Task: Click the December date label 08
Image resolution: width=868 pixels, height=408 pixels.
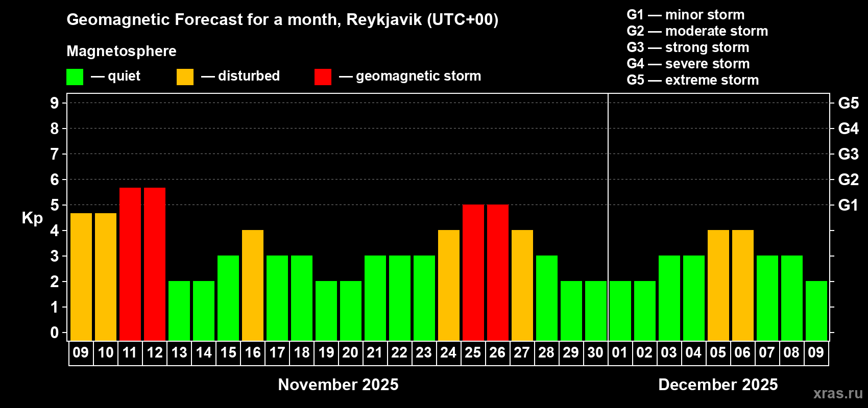Action: coord(791,353)
